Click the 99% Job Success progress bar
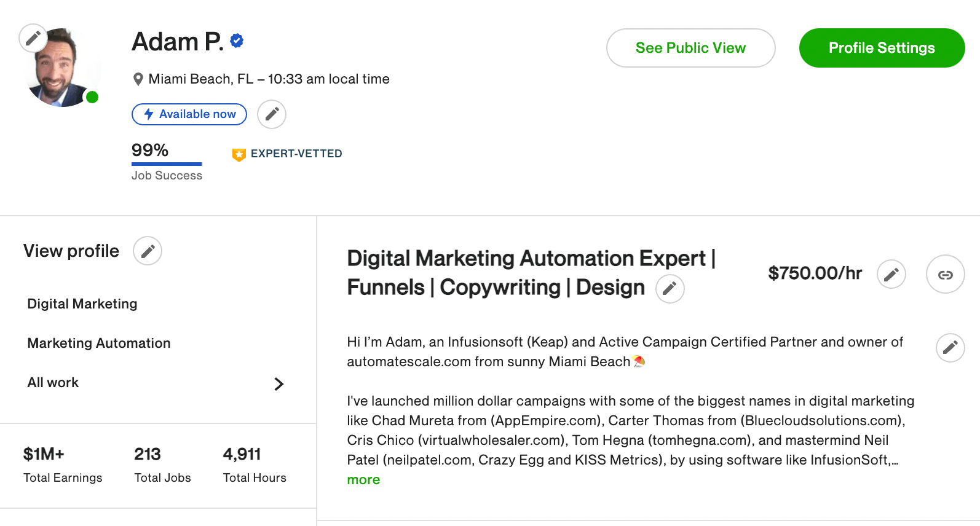Viewport: 980px width, 526px height. pyautogui.click(x=167, y=164)
